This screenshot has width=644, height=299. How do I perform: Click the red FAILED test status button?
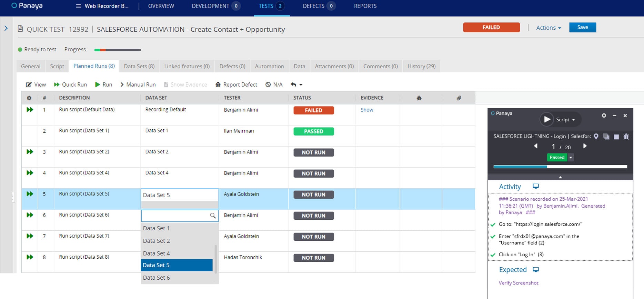(x=491, y=27)
